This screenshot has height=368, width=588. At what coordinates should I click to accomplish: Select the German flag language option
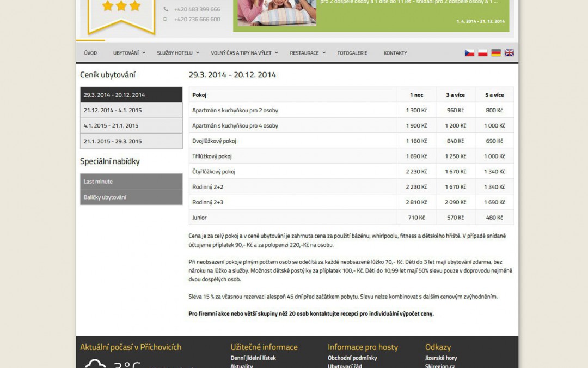point(496,53)
